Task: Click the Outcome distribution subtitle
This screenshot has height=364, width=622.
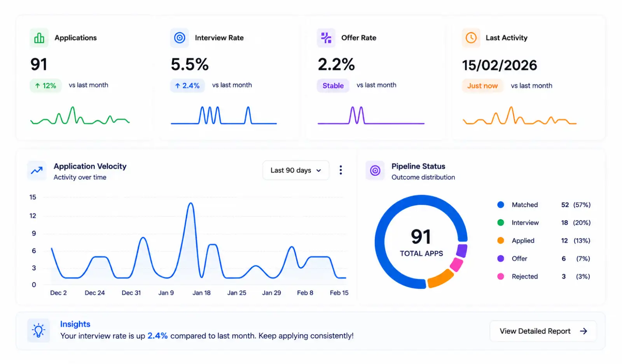Action: 423,177
